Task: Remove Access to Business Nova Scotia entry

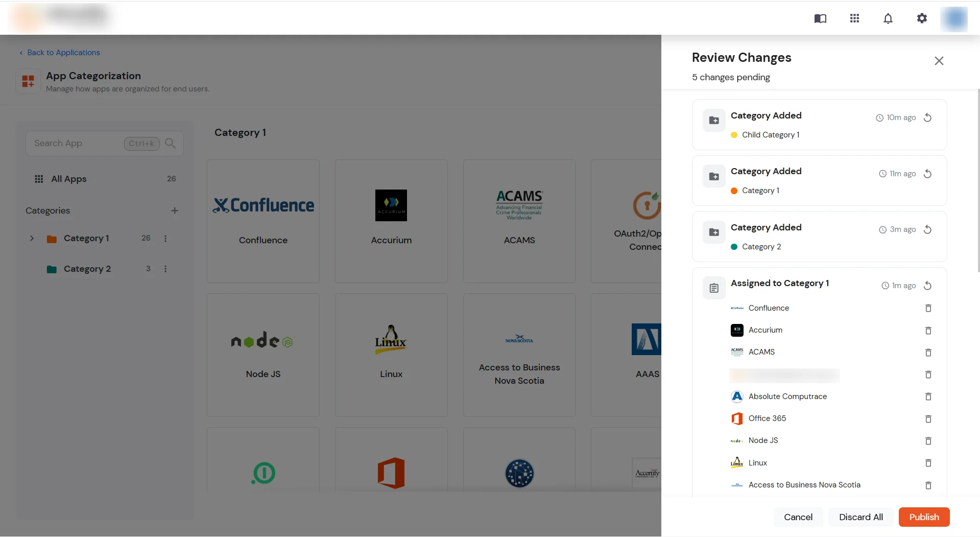Action: tap(928, 485)
